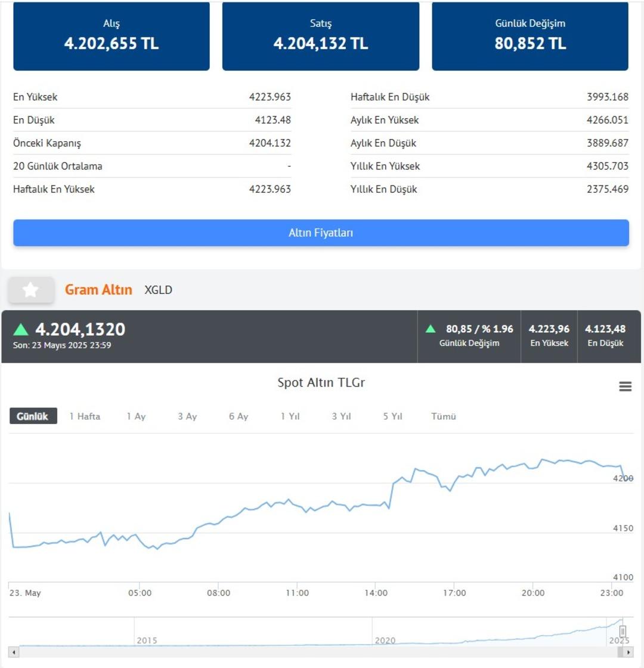Switch chart range to 1 Yıl

[290, 416]
